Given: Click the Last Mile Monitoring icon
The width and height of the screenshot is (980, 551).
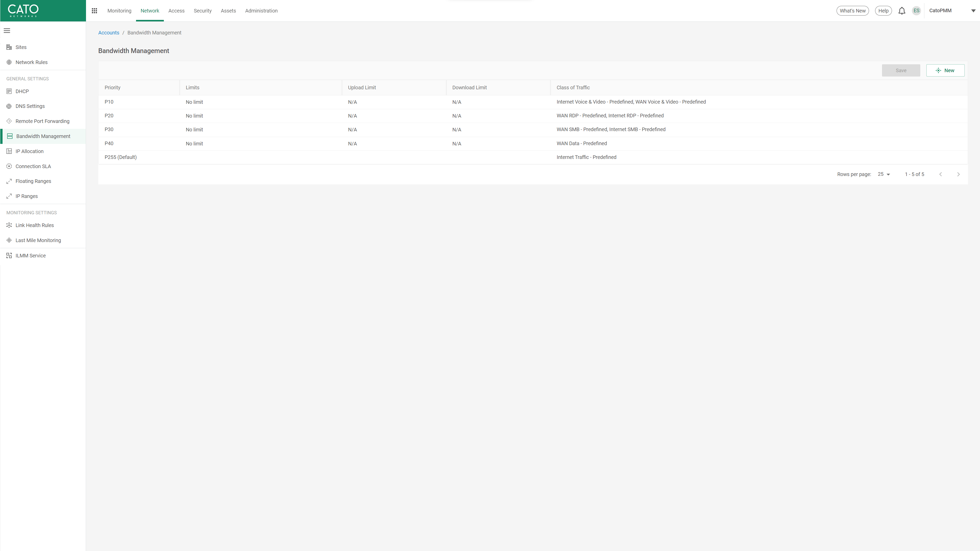Looking at the screenshot, I should 9,240.
